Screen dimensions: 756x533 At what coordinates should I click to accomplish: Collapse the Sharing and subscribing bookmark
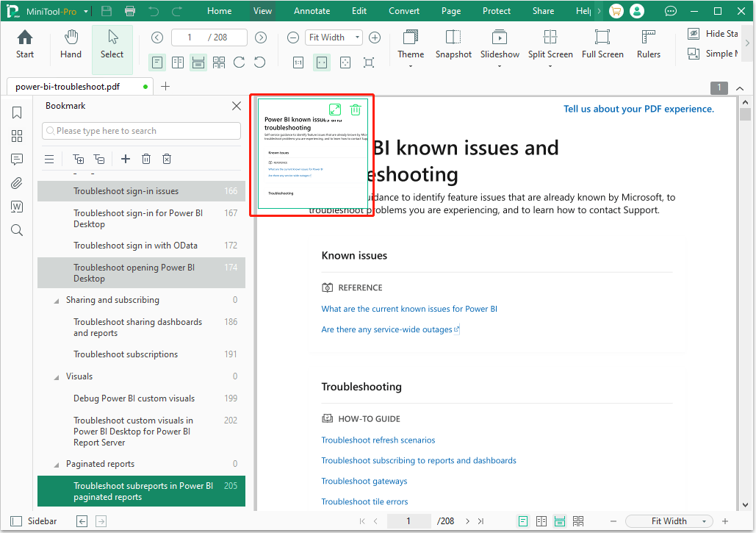click(57, 301)
